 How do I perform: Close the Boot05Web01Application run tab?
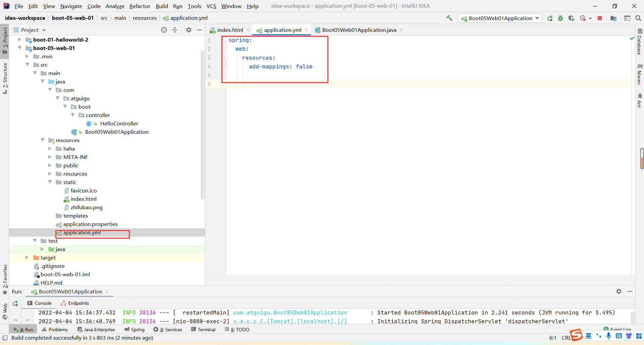pyautogui.click(x=107, y=292)
